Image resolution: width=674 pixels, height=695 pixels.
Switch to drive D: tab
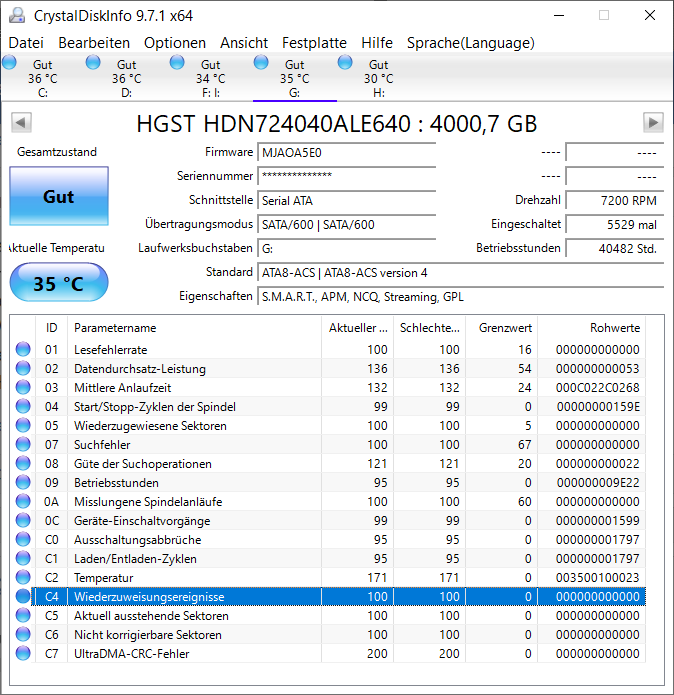pos(126,78)
